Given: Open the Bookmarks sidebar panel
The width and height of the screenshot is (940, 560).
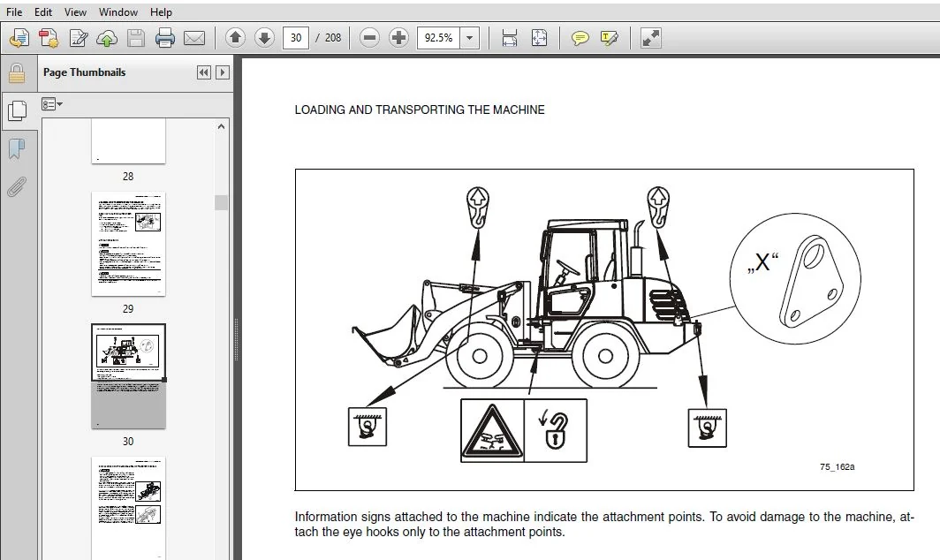Looking at the screenshot, I should pos(17,148).
